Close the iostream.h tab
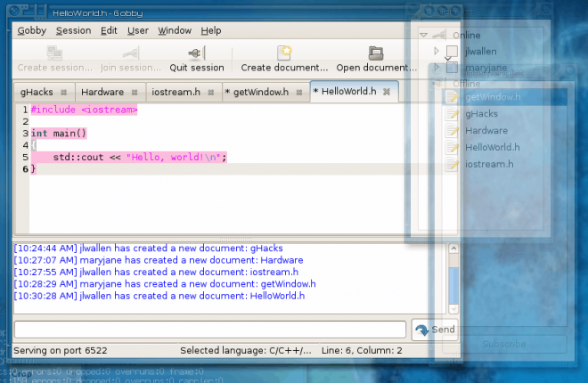This screenshot has height=383, width=588. coord(210,92)
